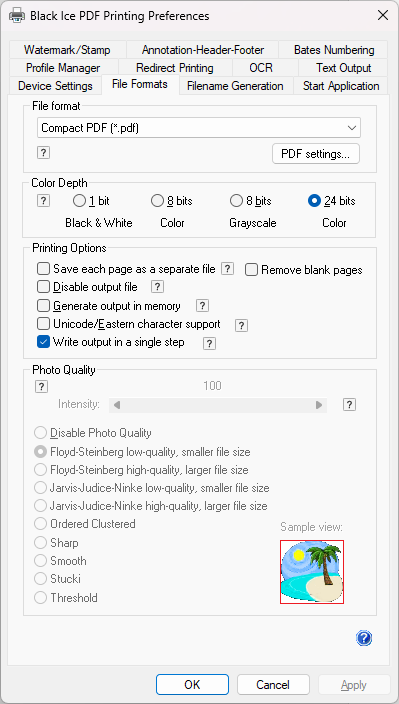This screenshot has width=399, height=704.
Task: Open the OCR tab
Action: 261,68
